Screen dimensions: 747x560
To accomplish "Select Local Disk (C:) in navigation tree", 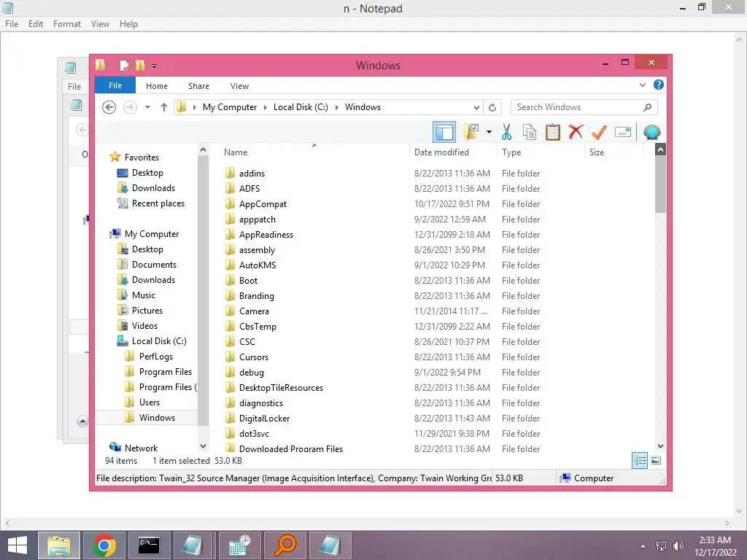I will tap(152, 341).
